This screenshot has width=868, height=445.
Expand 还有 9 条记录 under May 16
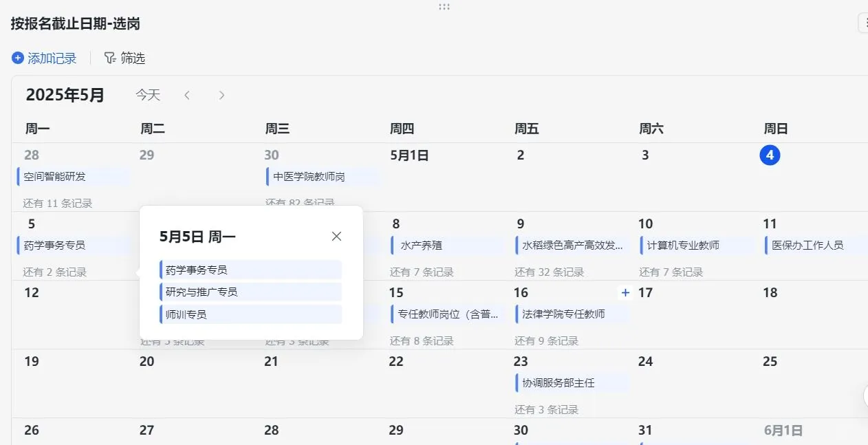click(x=547, y=341)
